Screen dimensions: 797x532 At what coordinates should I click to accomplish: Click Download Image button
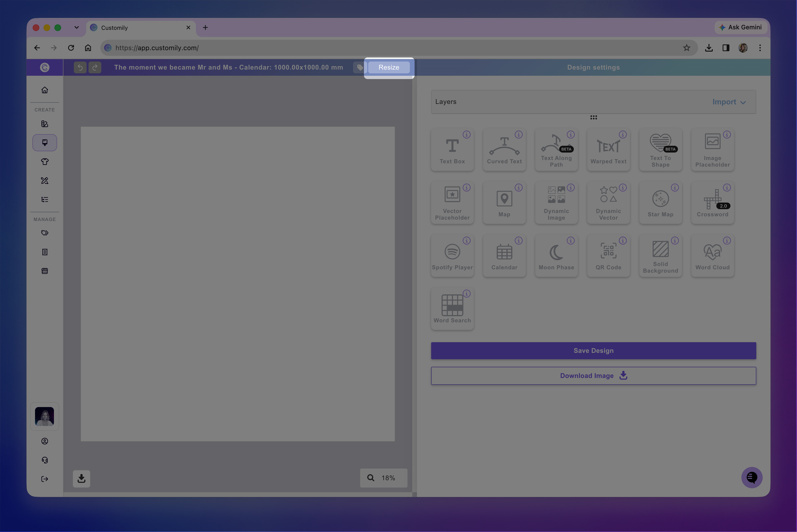click(x=593, y=376)
